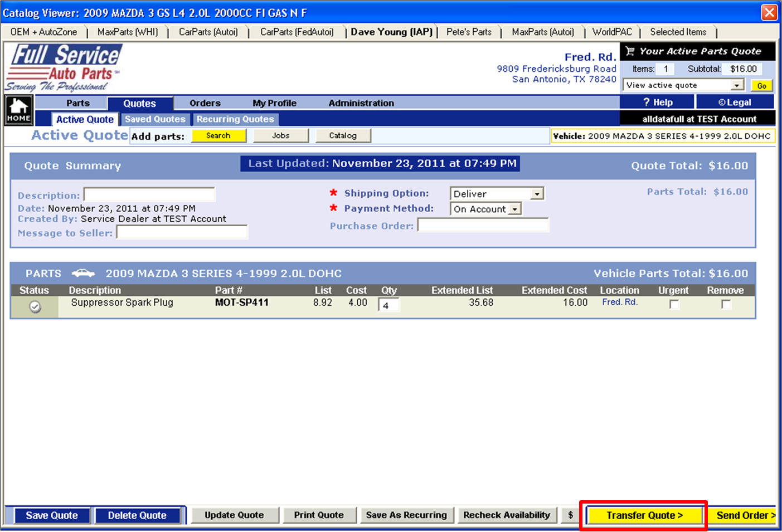Click part number MOT-SP411
Viewport: 782px width, 532px height.
(x=242, y=302)
